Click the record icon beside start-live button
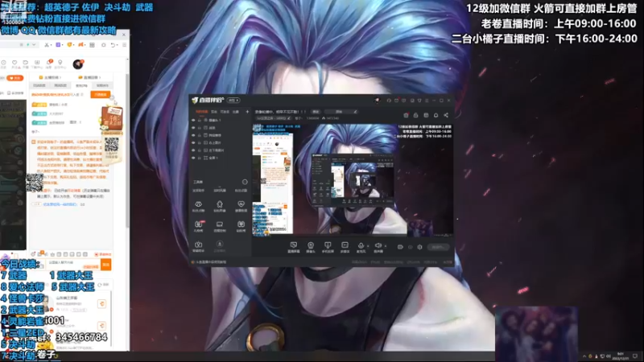This screenshot has height=362, width=644. tap(400, 247)
